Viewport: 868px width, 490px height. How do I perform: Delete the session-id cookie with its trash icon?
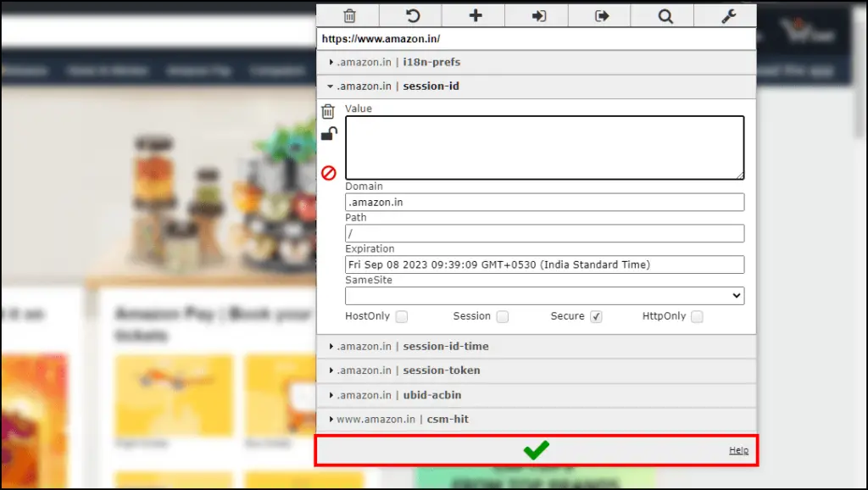pyautogui.click(x=328, y=111)
